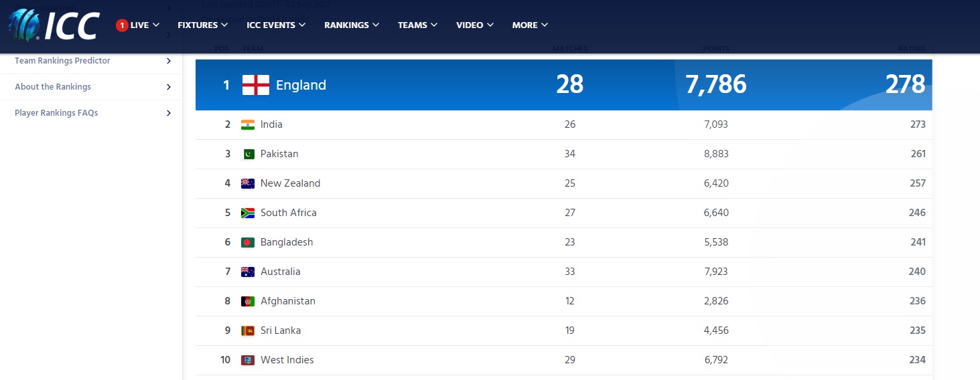Image resolution: width=980 pixels, height=380 pixels.
Task: Expand the MORE navigation menu
Action: (x=530, y=25)
